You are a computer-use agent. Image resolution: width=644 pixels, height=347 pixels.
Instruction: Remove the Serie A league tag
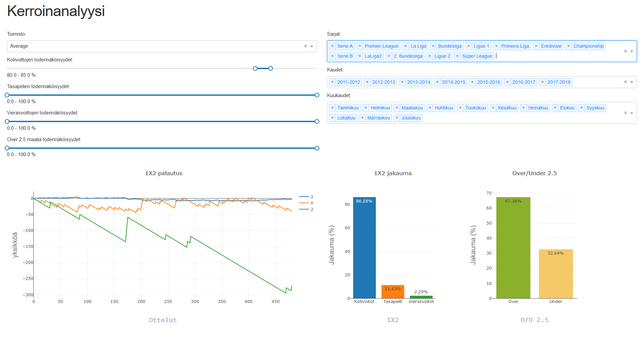coord(332,46)
